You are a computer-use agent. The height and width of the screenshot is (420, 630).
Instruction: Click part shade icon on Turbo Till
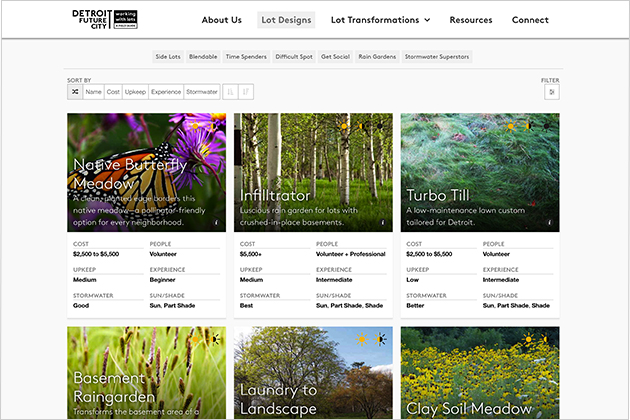point(529,126)
